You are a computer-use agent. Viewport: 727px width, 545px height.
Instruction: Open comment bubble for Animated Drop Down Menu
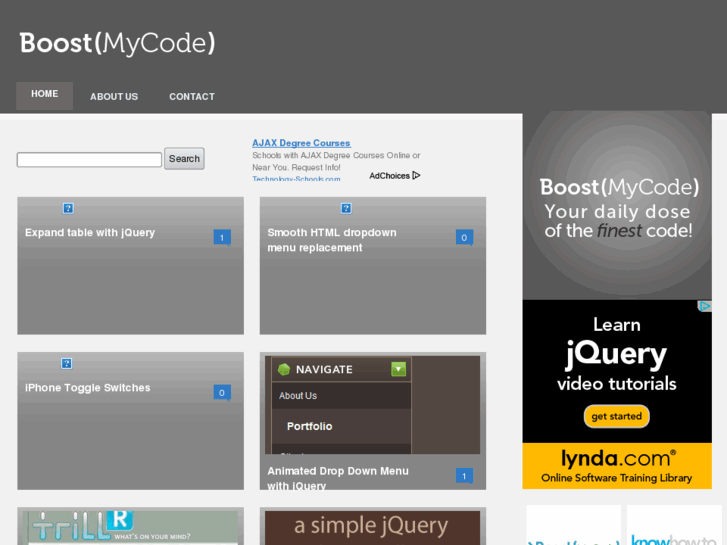(465, 476)
